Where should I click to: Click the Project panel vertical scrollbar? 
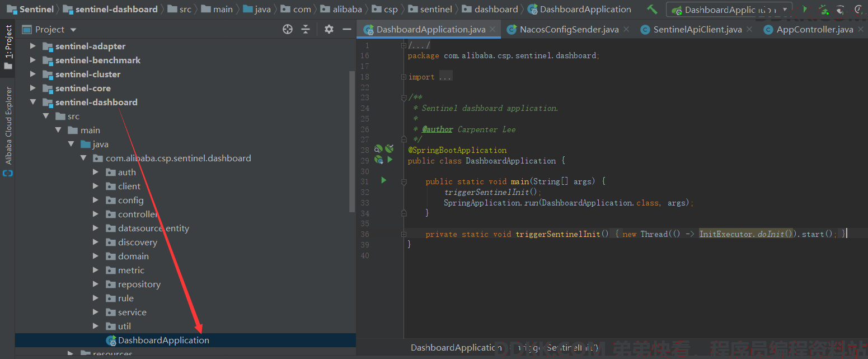[352, 141]
